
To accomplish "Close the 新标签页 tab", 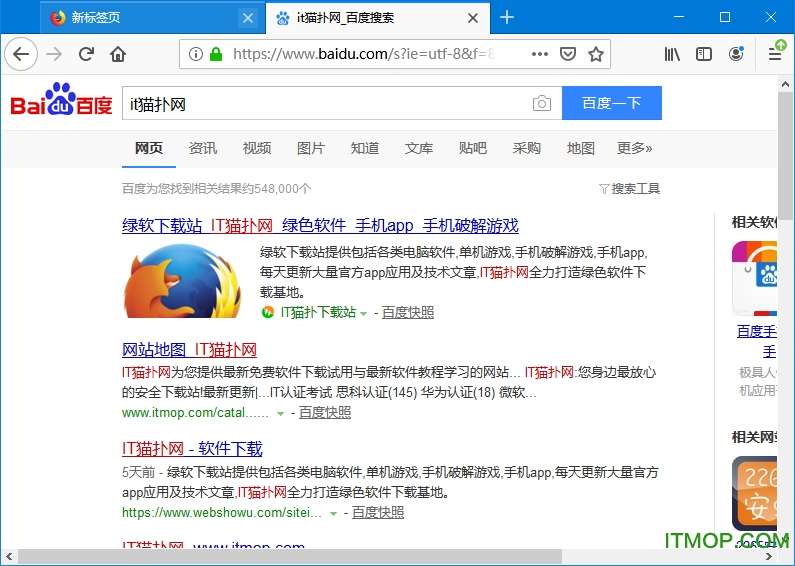I will coord(248,18).
